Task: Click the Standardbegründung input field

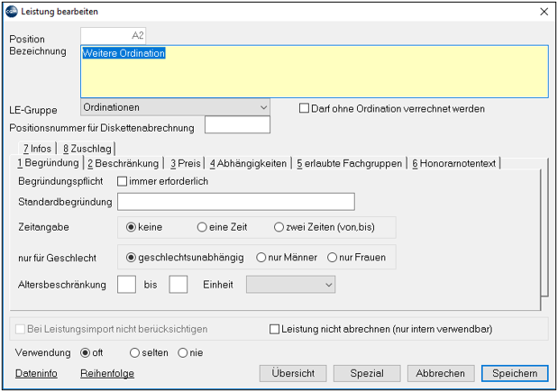Action: point(236,202)
